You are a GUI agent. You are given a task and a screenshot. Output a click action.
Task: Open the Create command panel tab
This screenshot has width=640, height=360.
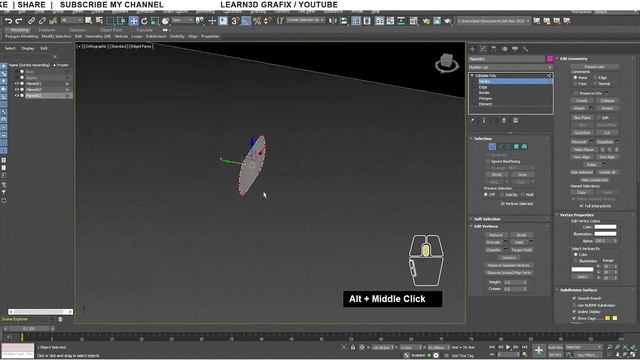tap(473, 49)
